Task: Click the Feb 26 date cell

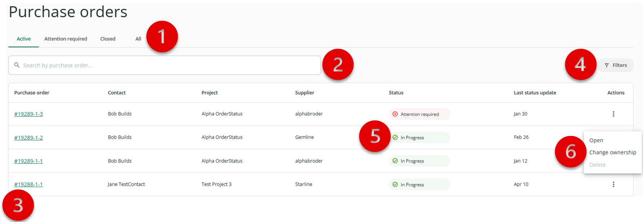Action: coord(521,137)
